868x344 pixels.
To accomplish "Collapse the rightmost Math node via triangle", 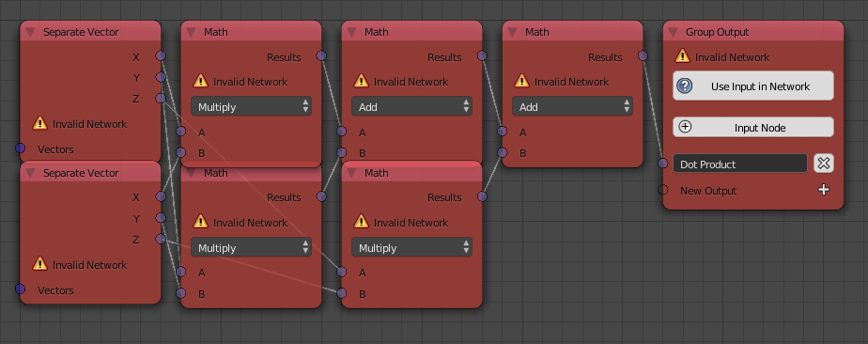I will click(x=513, y=32).
